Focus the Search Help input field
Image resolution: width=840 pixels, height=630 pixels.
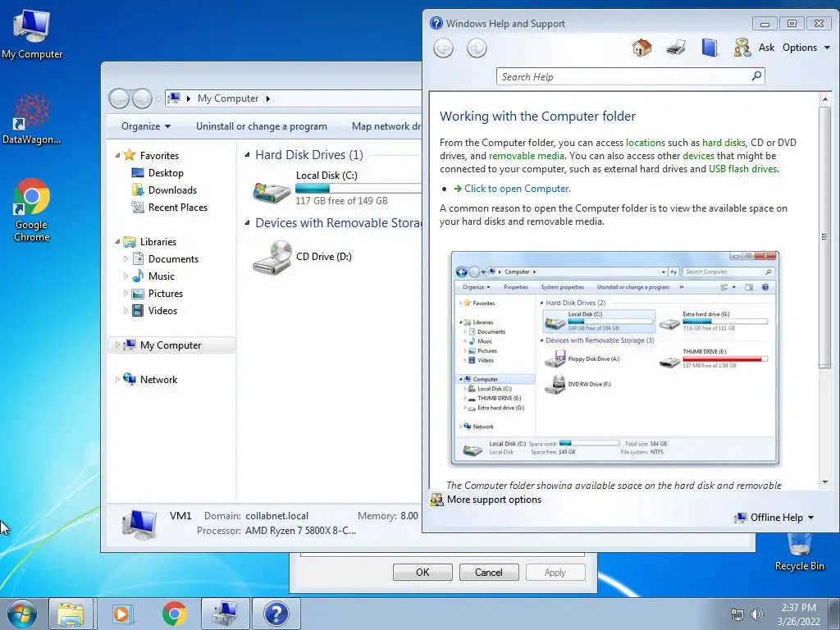(624, 76)
